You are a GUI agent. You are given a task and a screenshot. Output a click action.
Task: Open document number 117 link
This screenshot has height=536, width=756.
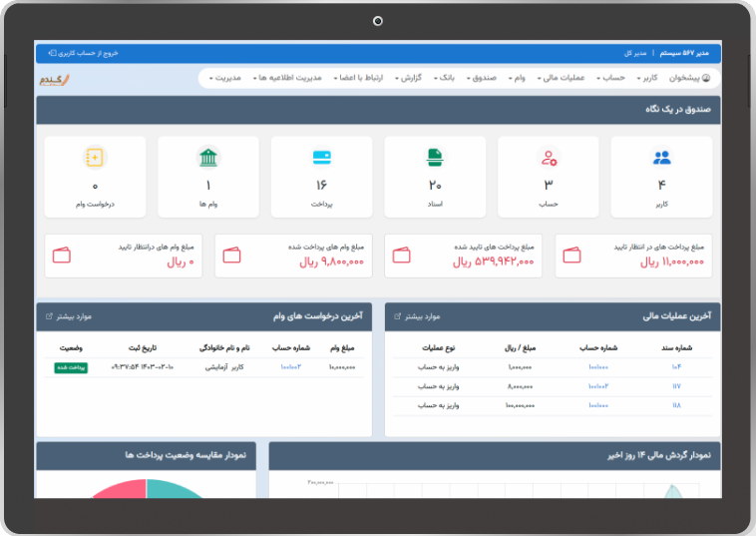(675, 385)
